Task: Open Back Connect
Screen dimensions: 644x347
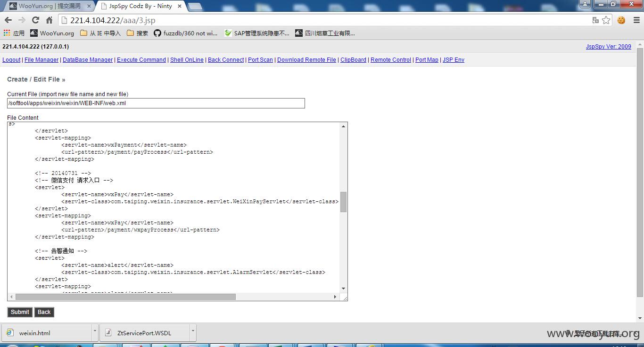Action: click(x=226, y=60)
